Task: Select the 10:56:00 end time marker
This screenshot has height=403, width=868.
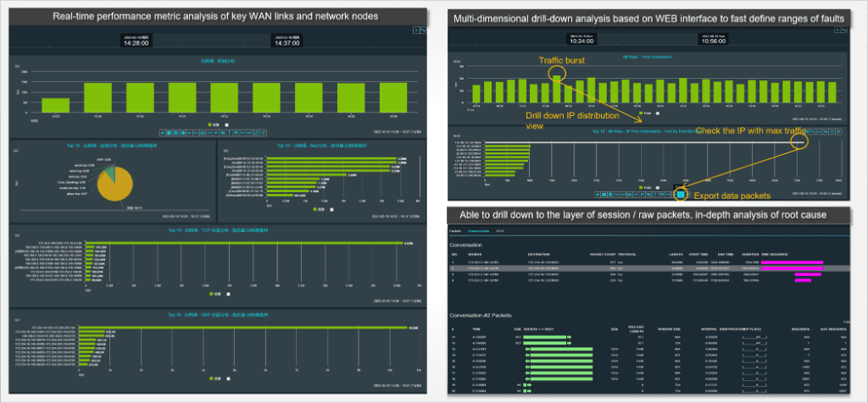Action: click(715, 39)
